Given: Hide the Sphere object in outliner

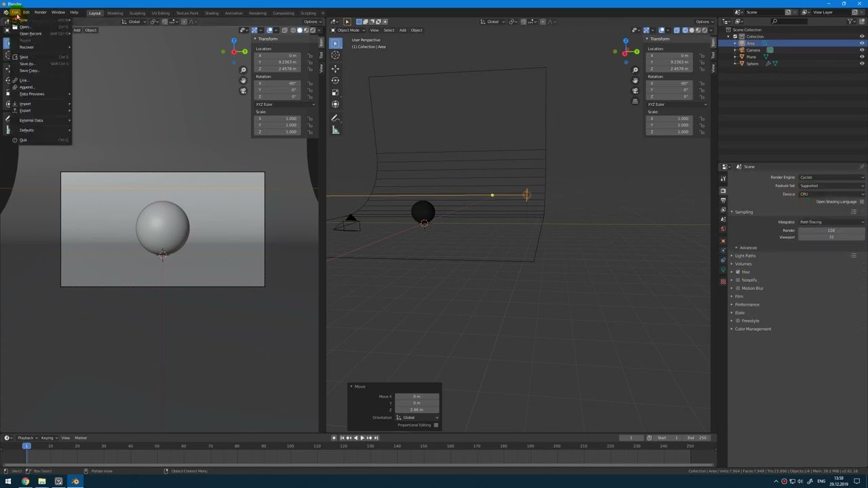Looking at the screenshot, I should click(x=862, y=64).
